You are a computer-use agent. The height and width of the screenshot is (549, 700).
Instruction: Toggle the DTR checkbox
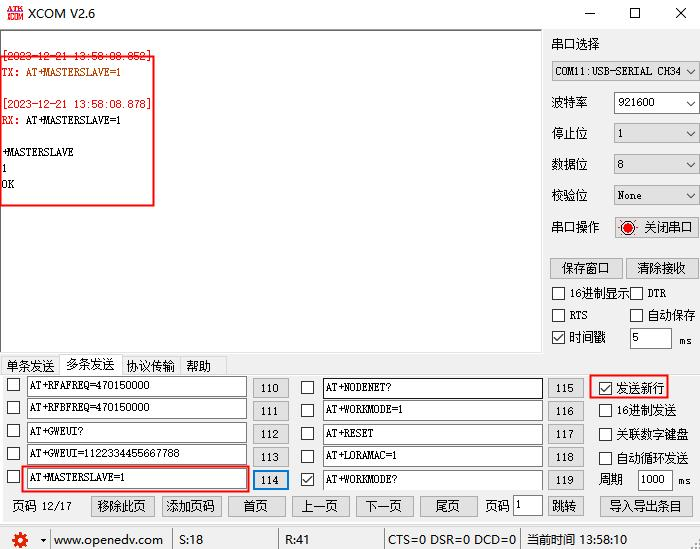point(636,293)
